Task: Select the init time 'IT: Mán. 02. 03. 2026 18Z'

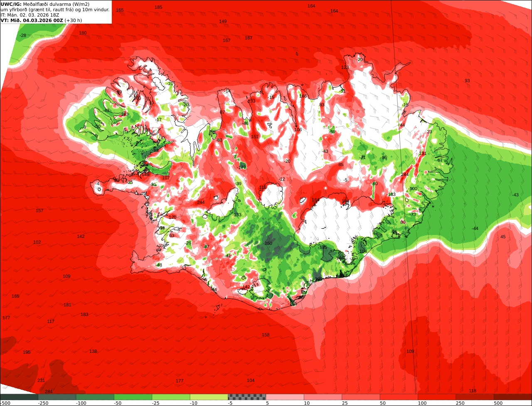Action: (x=30, y=15)
